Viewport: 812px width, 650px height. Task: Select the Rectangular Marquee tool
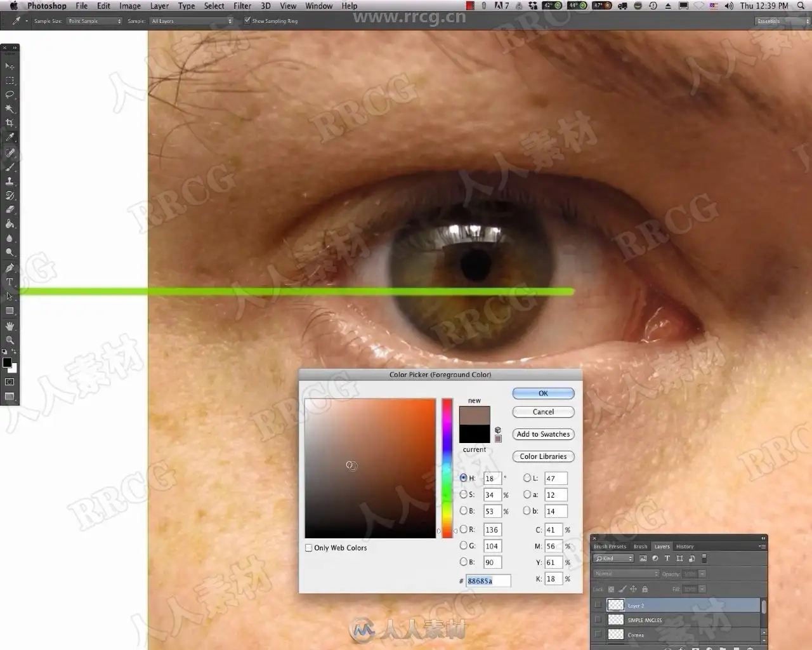[10, 81]
